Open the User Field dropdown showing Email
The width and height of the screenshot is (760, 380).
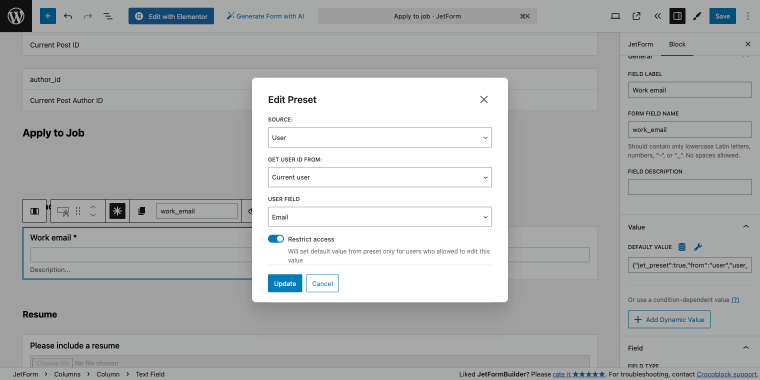(x=380, y=217)
